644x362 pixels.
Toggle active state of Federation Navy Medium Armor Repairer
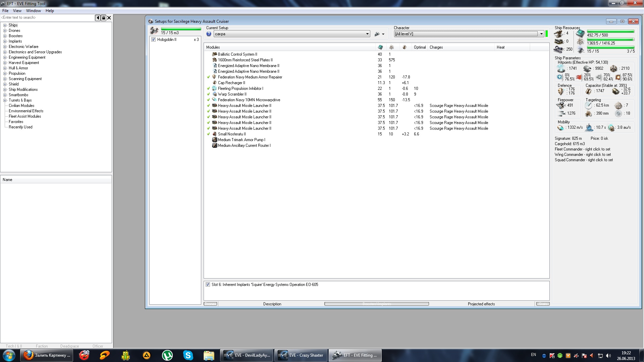coord(208,77)
